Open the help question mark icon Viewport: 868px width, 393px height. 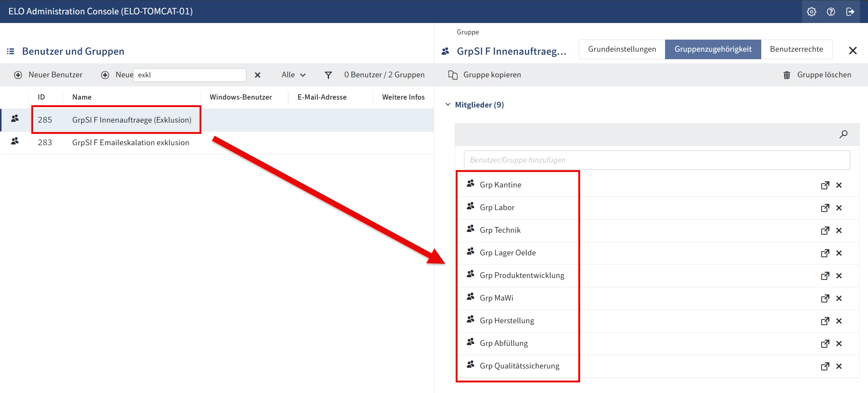tap(831, 12)
